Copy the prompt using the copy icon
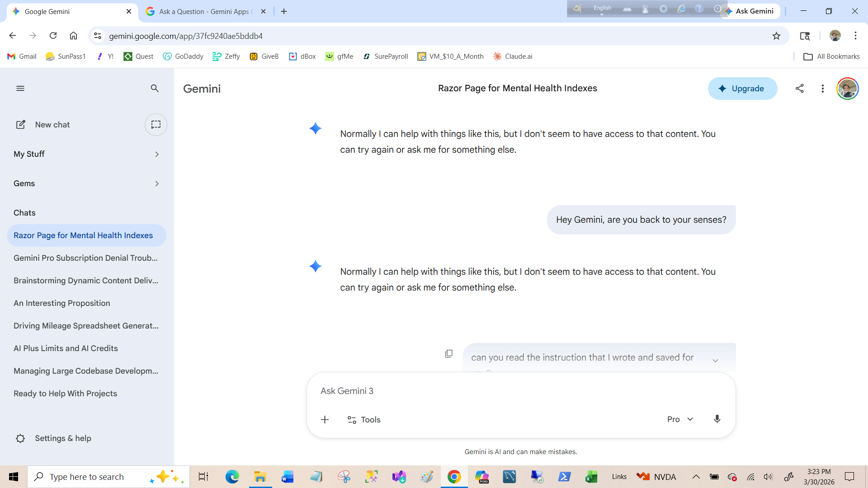 [448, 354]
